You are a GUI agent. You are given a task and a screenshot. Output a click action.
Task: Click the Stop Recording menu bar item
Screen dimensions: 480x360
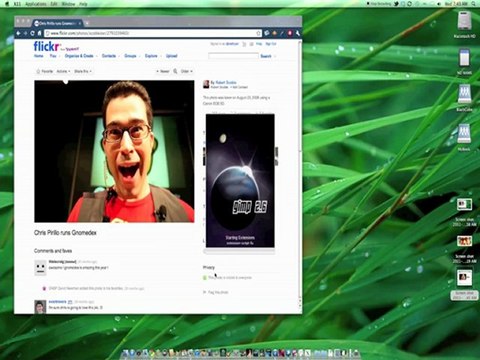379,4
